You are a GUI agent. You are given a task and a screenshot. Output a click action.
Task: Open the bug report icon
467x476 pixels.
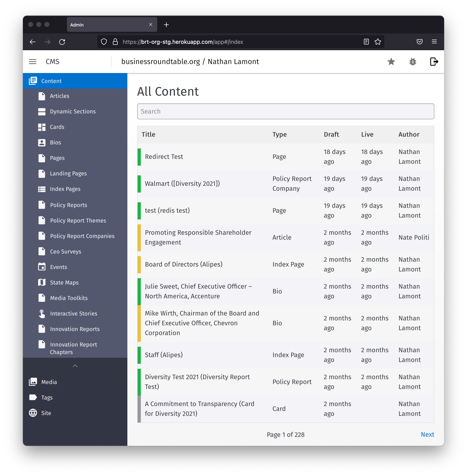tap(413, 62)
